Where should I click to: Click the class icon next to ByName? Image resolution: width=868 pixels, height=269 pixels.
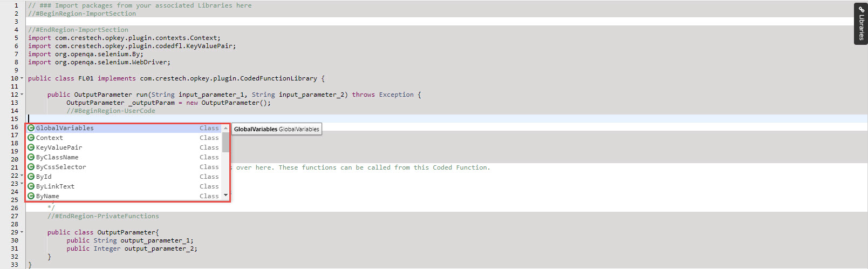tap(31, 196)
